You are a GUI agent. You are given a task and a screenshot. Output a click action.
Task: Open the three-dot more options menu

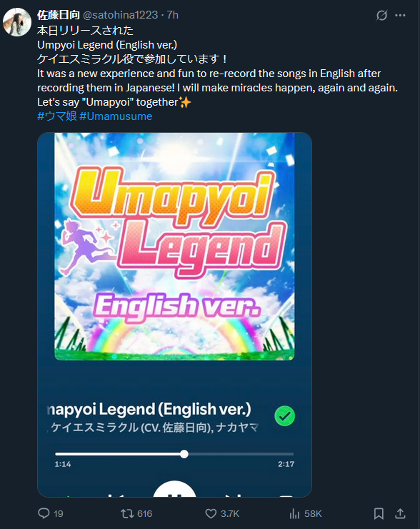[401, 15]
